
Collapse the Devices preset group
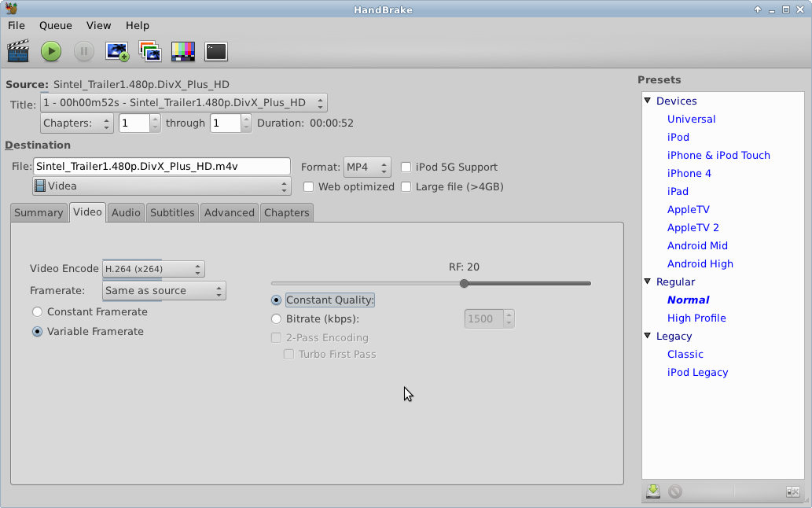(648, 101)
